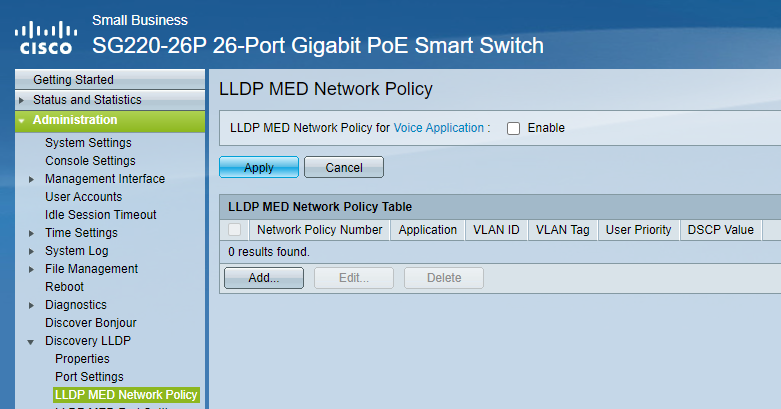Click Add... to create network policy
Viewport: 781px width, 409px height.
point(264,277)
